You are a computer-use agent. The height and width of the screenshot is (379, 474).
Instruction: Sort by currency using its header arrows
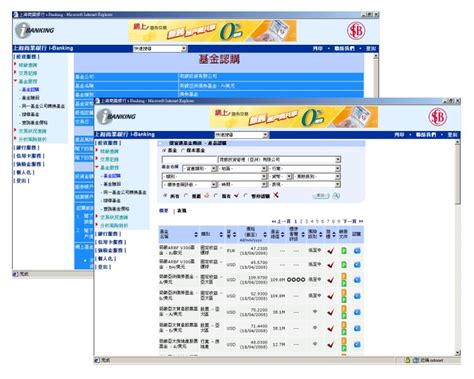[235, 235]
